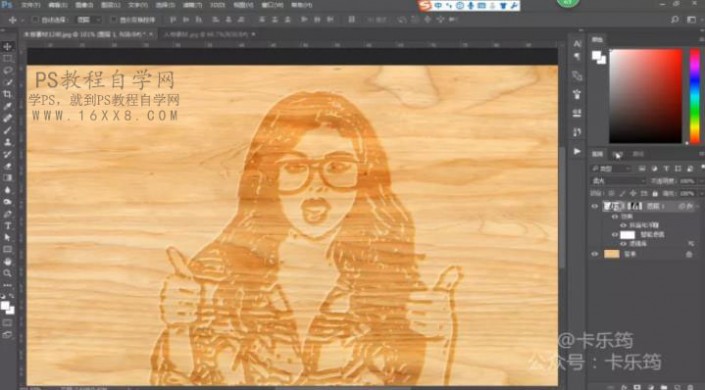Viewport: 705px width, 390px height.
Task: Select the Eyedropper tool
Action: [x=8, y=106]
